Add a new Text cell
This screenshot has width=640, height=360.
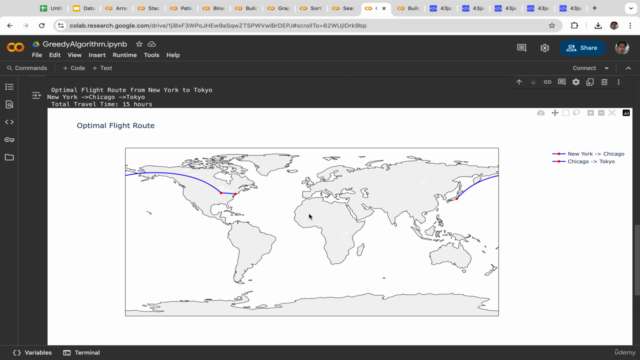[102, 68]
